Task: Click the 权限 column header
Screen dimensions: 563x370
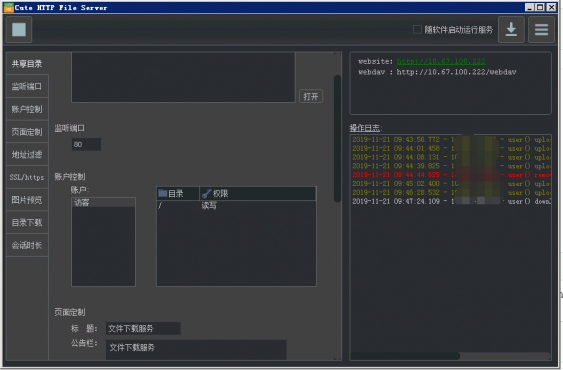Action: (x=258, y=194)
